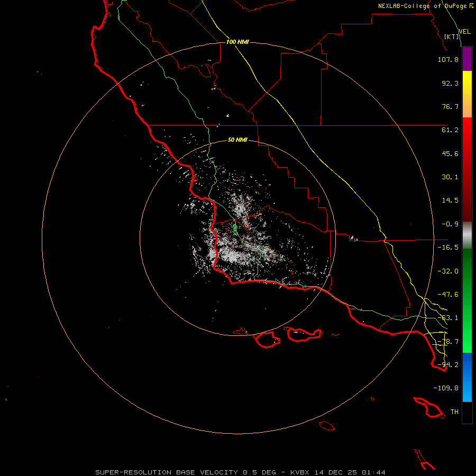This screenshot has height=476, width=476.
Task: Click the -78.7 velocity scale label
Action: 448,342
